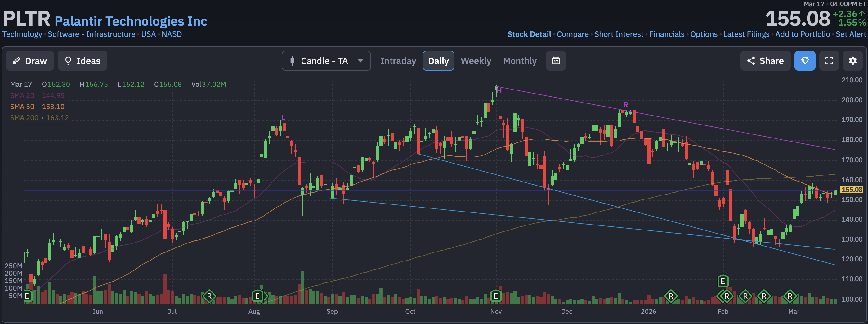Image resolution: width=868 pixels, height=324 pixels.
Task: Click the O152.30 open value readout
Action: click(x=56, y=85)
